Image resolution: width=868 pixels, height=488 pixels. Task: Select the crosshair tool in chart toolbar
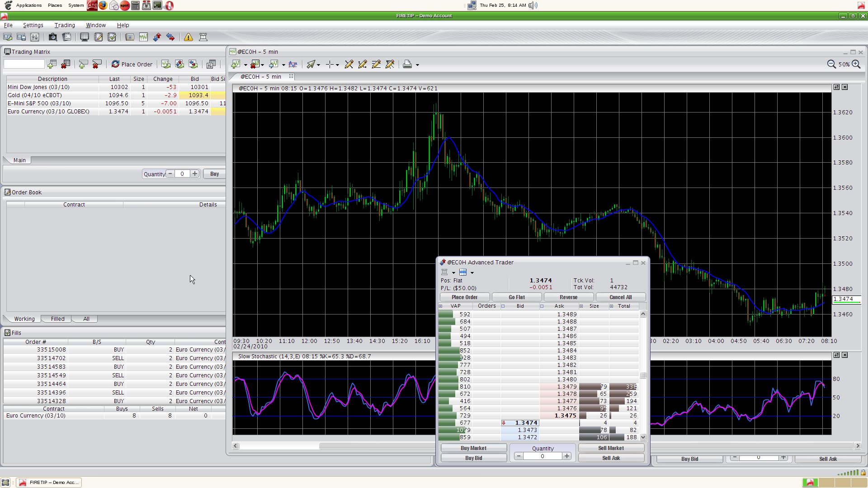pyautogui.click(x=330, y=65)
